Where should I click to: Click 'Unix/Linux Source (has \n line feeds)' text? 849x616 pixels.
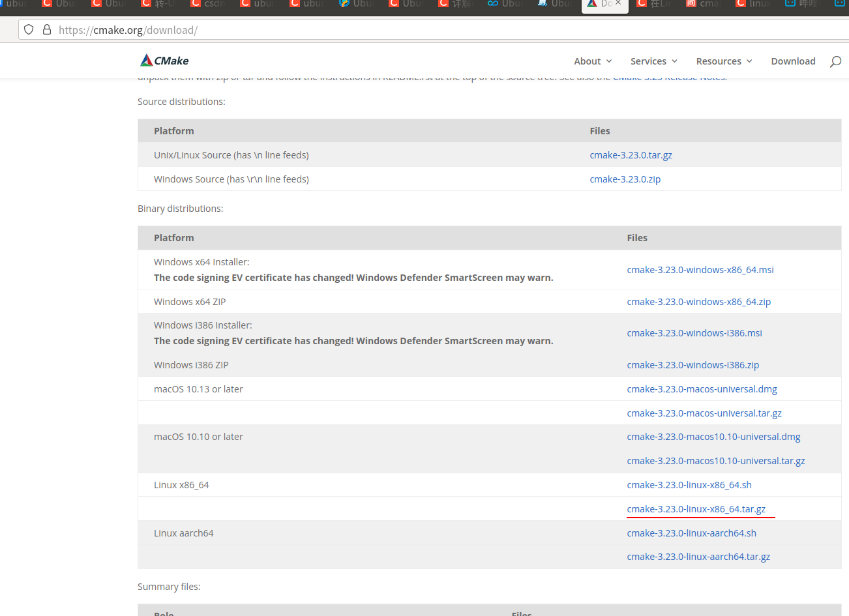coord(231,155)
